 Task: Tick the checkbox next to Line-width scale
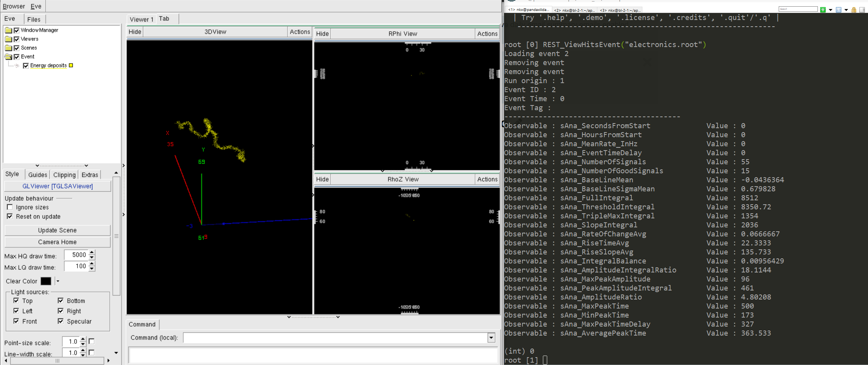pos(92,352)
